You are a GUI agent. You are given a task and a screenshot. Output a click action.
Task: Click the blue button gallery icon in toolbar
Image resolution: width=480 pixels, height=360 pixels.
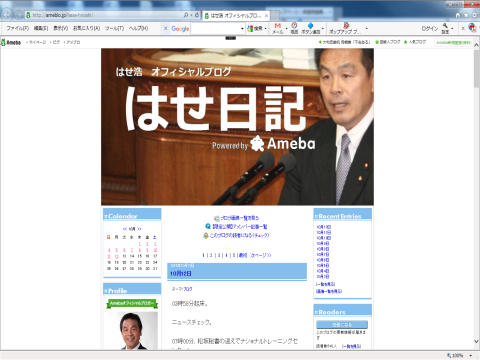click(310, 25)
